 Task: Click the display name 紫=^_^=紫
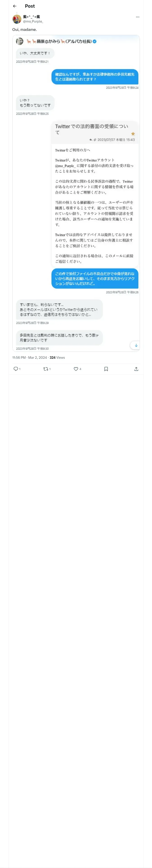(31, 16)
